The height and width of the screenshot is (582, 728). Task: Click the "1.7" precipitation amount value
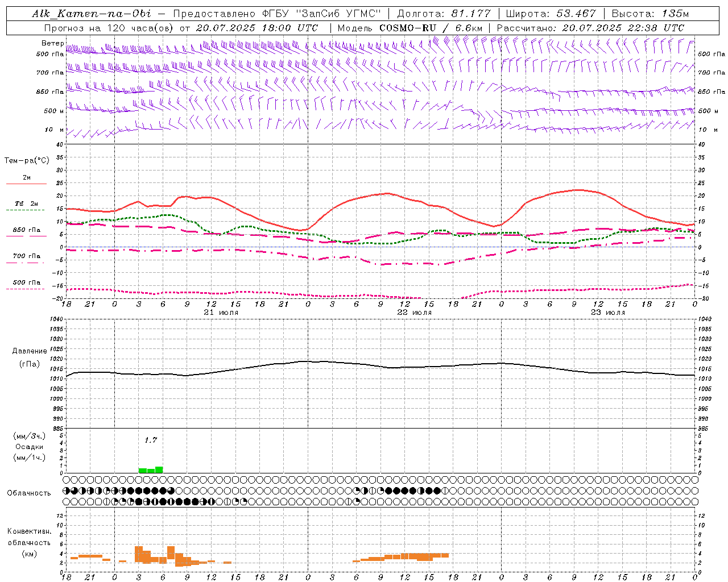150,440
